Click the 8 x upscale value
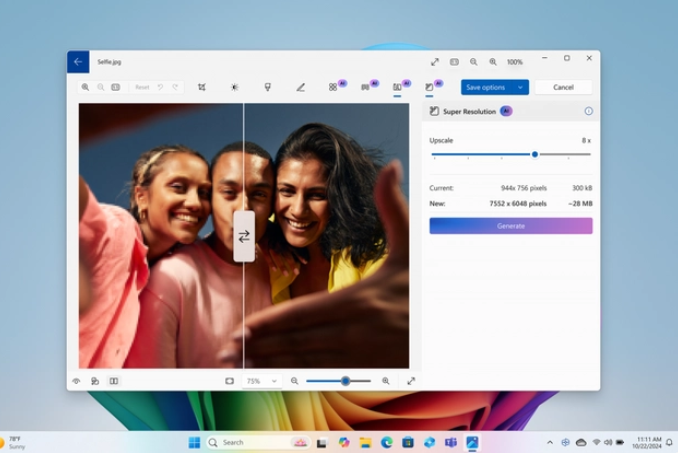 click(x=586, y=140)
